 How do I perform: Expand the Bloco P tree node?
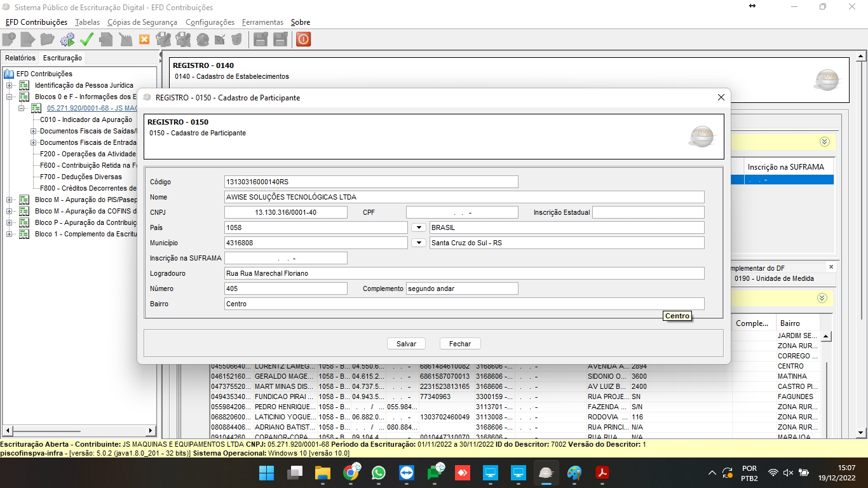click(9, 222)
